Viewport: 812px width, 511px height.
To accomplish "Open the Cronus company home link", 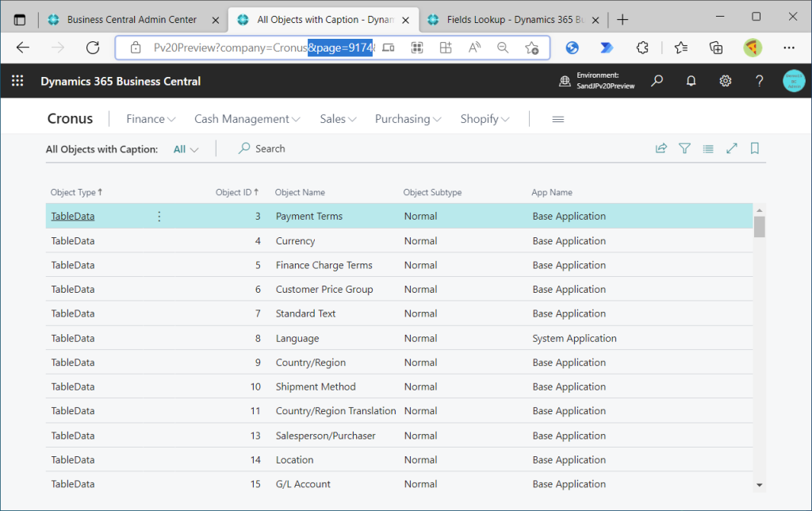I will click(x=70, y=119).
